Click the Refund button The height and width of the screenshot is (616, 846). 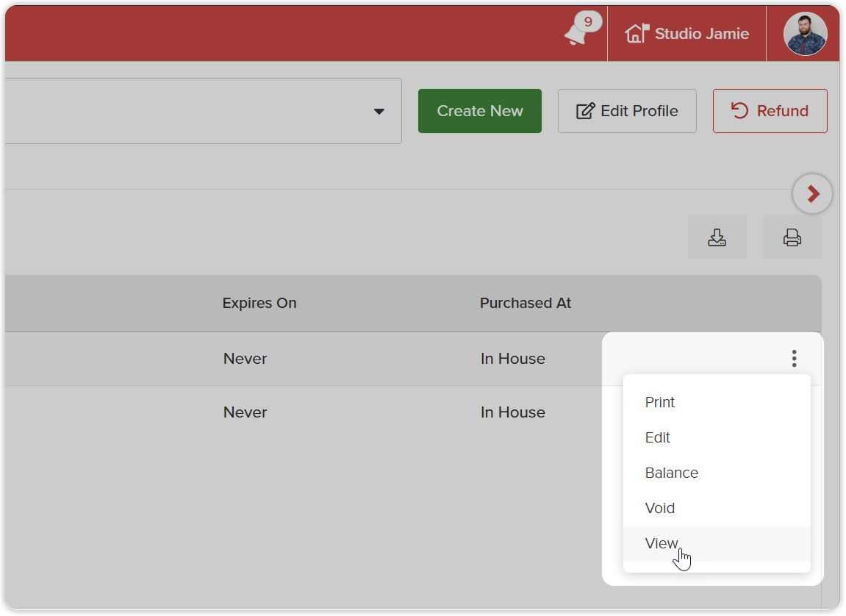click(x=770, y=111)
